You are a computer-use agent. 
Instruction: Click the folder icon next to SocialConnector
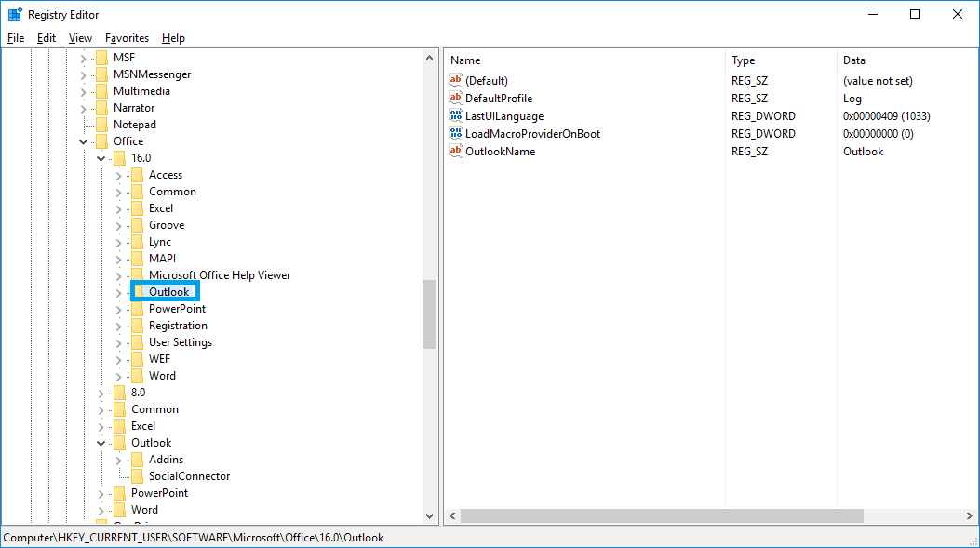point(137,476)
